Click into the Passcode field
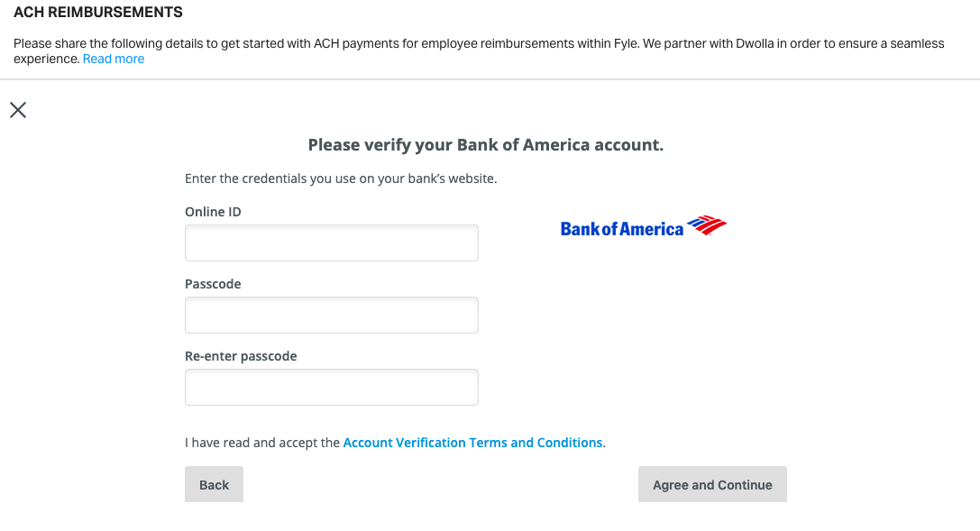This screenshot has width=980, height=531. 331,316
